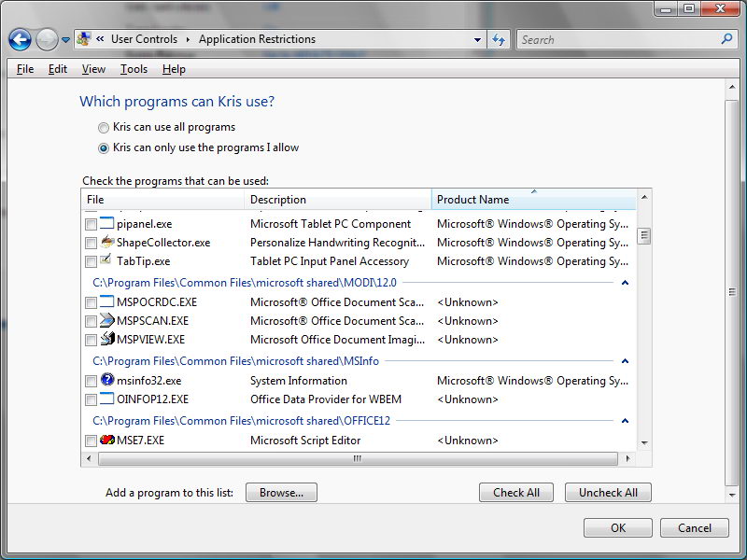This screenshot has height=560, width=747.
Task: Click the msinfo32.exe info icon
Action: (x=107, y=380)
